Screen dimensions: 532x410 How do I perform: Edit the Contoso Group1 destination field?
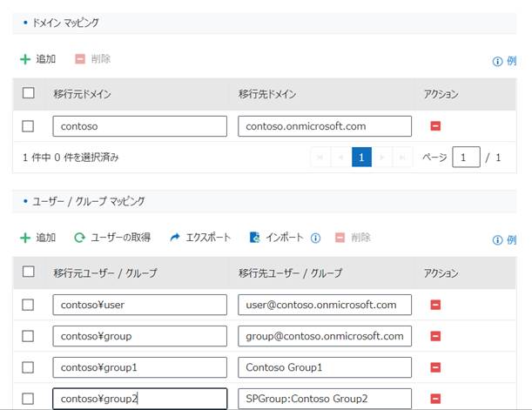pyautogui.click(x=325, y=367)
